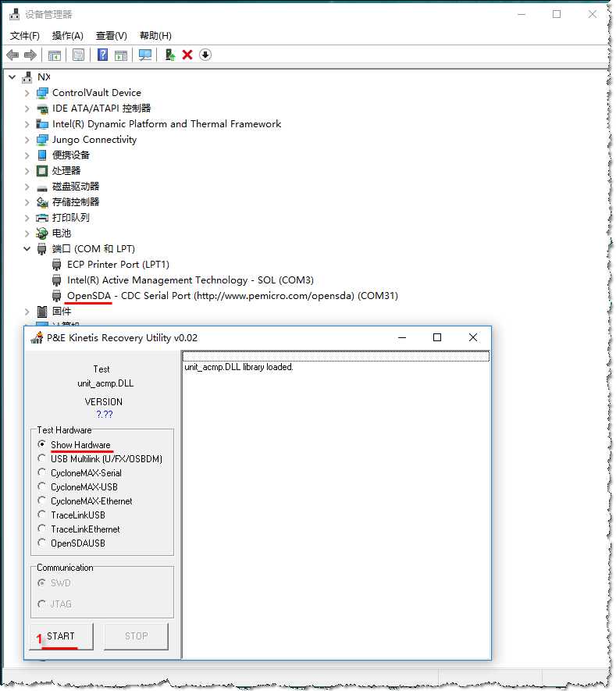Select USB Multilink (U/FX/OSBDM) radio option
Viewport: 616px width, 691px height.
pyautogui.click(x=42, y=458)
